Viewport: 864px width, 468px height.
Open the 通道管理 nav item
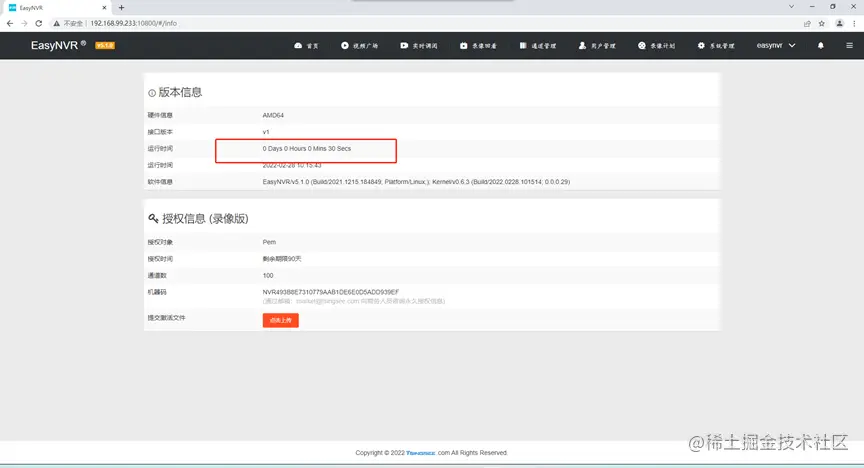pos(538,46)
